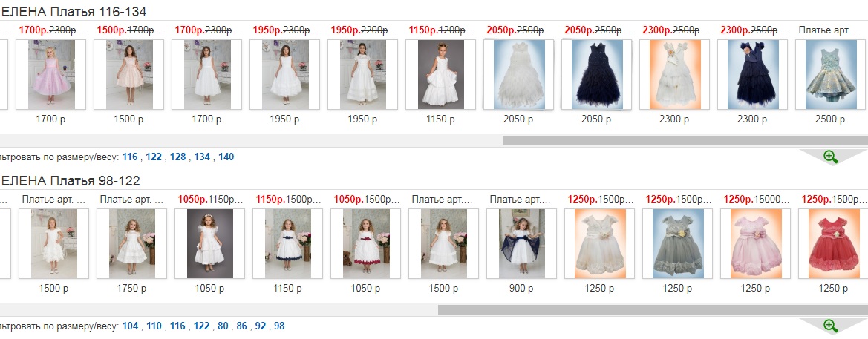Image resolution: width=868 pixels, height=339 pixels.
Task: Open the cream baby dress thumbnail priced 1250 р
Action: [600, 244]
